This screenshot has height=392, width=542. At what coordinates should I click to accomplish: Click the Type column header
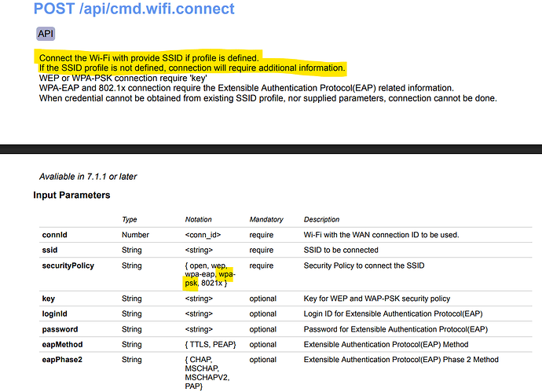(130, 220)
